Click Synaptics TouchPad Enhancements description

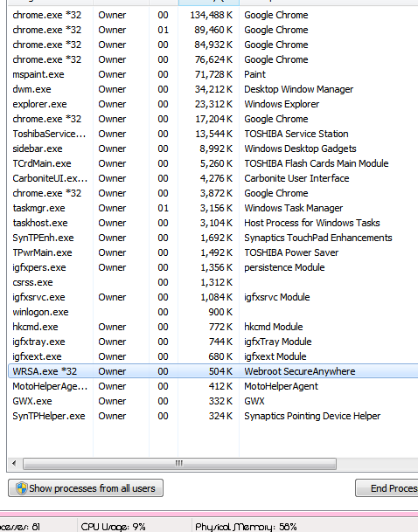[318, 238]
